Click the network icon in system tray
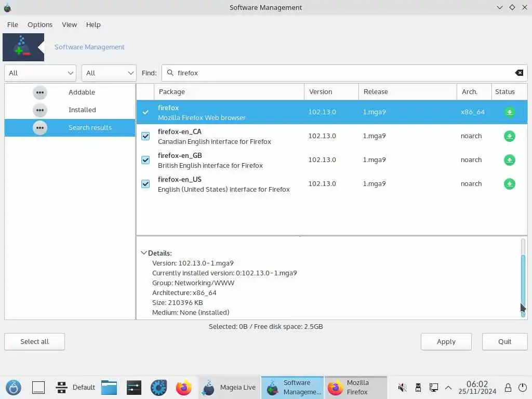The image size is (532, 399). [433, 388]
